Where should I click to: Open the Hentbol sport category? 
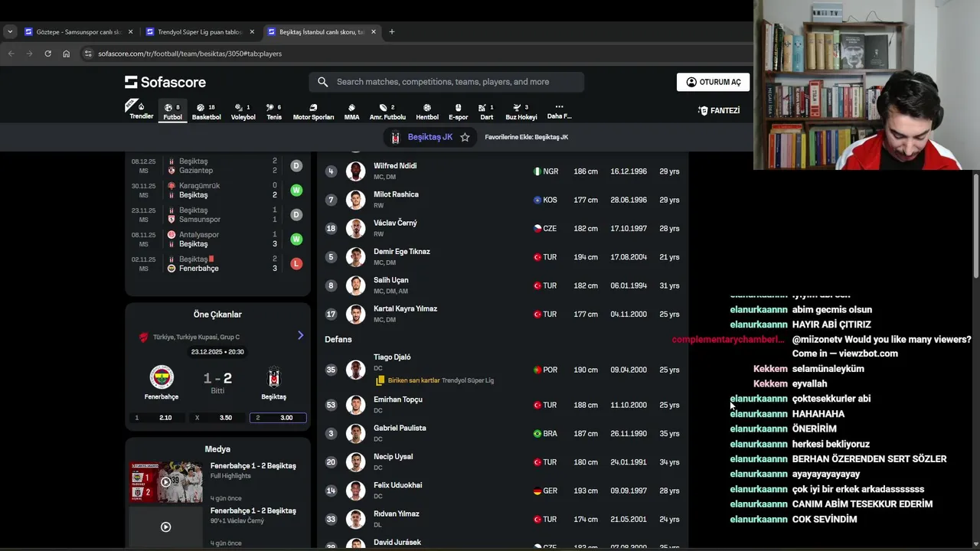427,112
